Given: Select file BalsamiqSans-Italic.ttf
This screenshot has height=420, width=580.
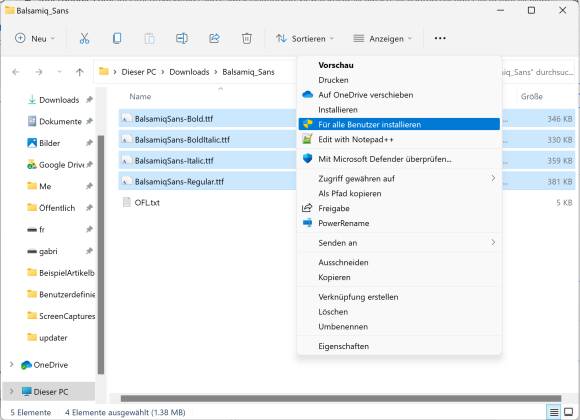Looking at the screenshot, I should coord(174,161).
